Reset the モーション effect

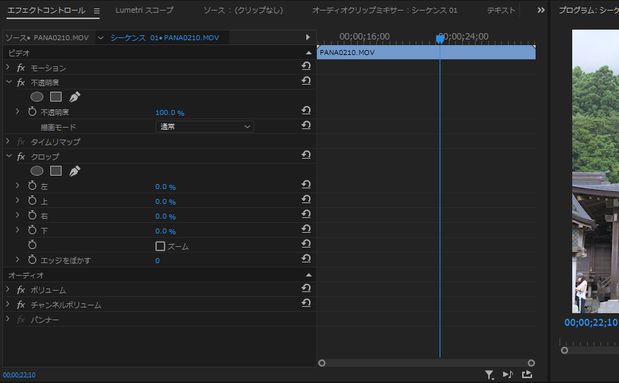pos(306,66)
